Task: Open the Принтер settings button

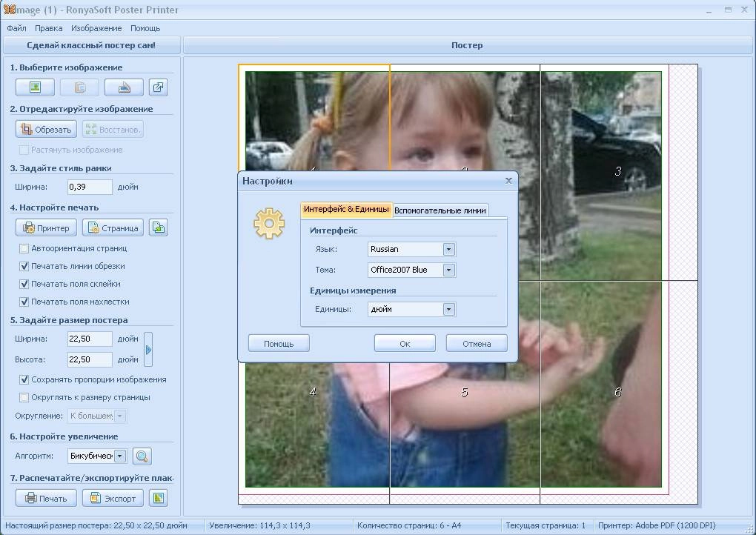Action: coord(46,227)
